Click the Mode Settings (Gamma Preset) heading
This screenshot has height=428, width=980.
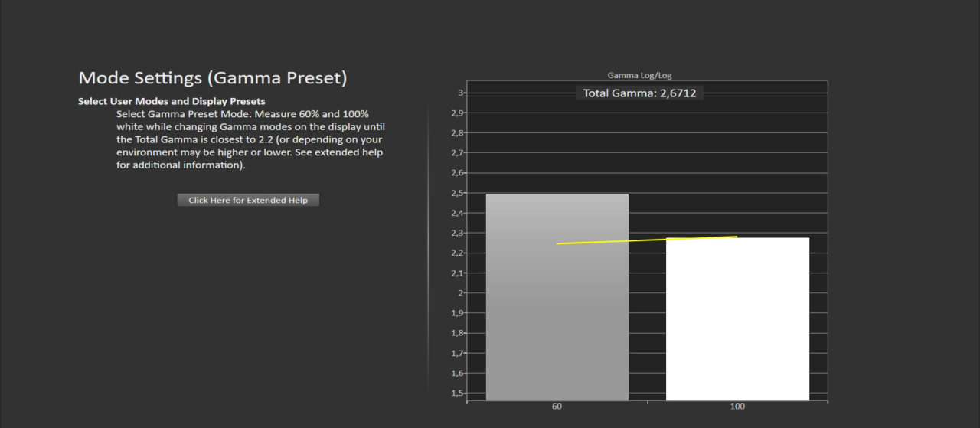(213, 78)
